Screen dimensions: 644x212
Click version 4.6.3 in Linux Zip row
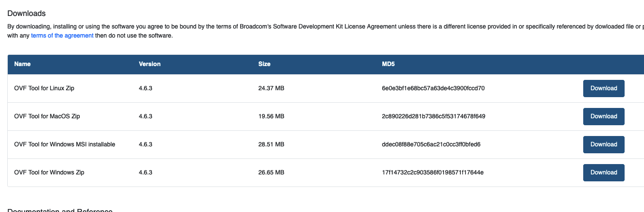click(x=146, y=88)
